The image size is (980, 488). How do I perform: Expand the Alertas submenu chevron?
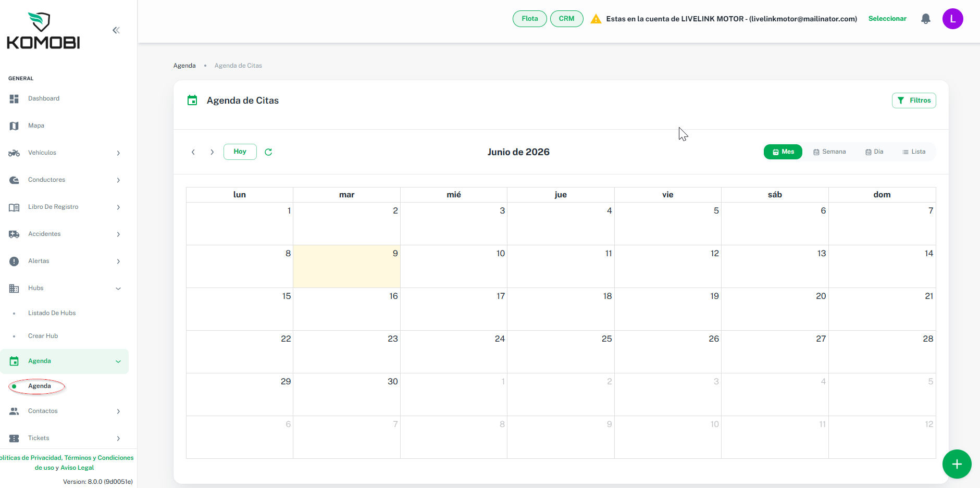118,261
